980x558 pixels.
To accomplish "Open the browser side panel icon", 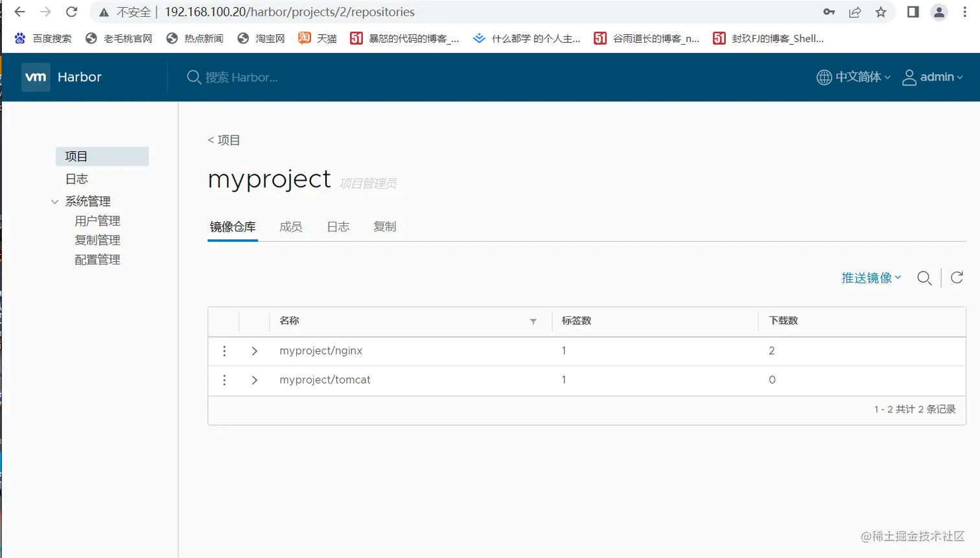I will pyautogui.click(x=913, y=12).
